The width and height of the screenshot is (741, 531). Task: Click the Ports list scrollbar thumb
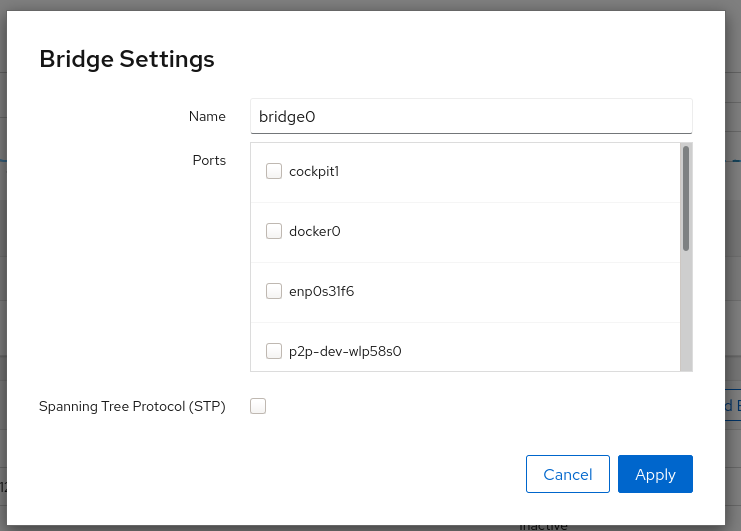pos(686,198)
